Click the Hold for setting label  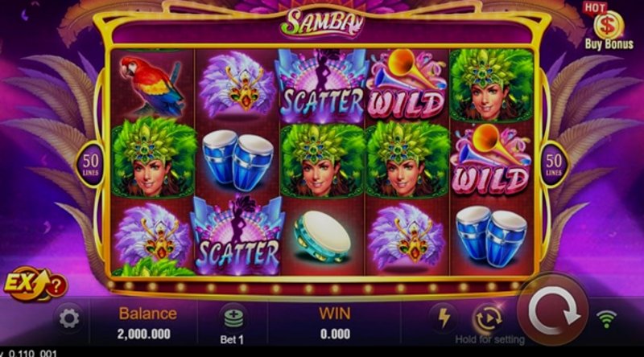pyautogui.click(x=489, y=340)
